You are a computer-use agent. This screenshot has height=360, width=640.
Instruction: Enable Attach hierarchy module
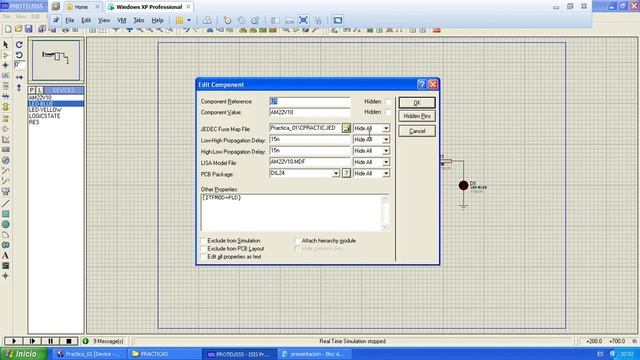point(298,241)
